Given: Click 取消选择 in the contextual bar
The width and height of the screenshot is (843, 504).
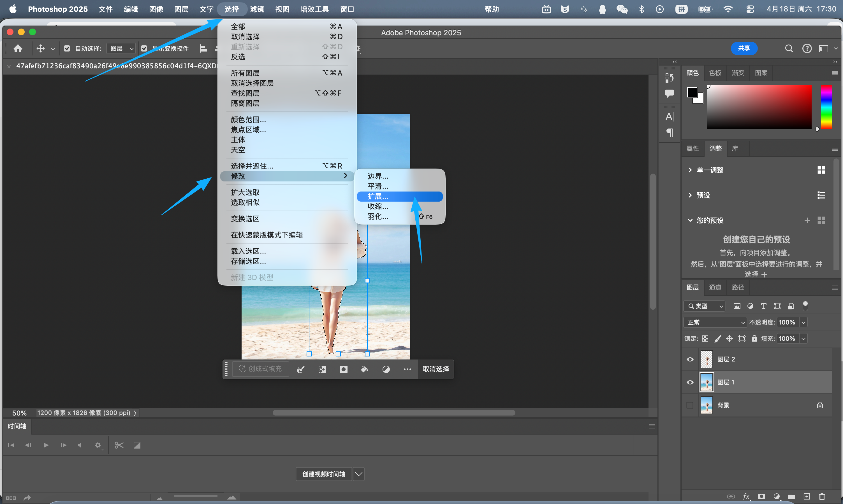Looking at the screenshot, I should click(436, 369).
